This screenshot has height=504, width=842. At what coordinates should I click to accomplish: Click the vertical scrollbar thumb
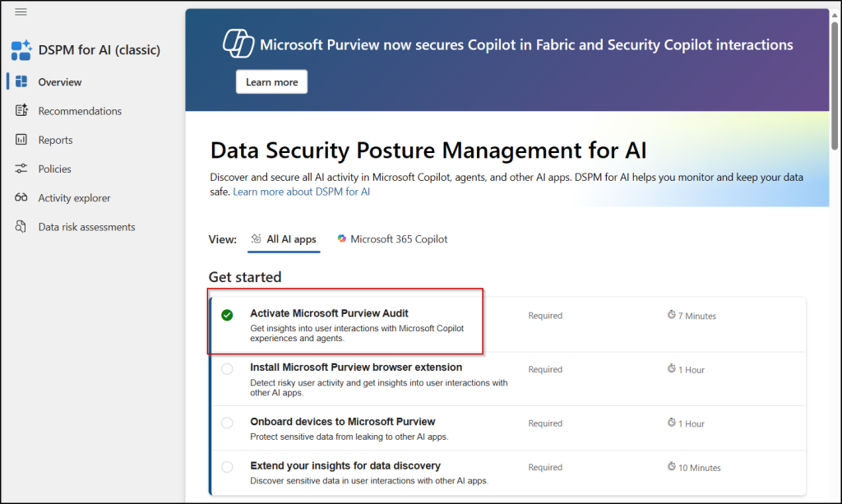(x=835, y=85)
